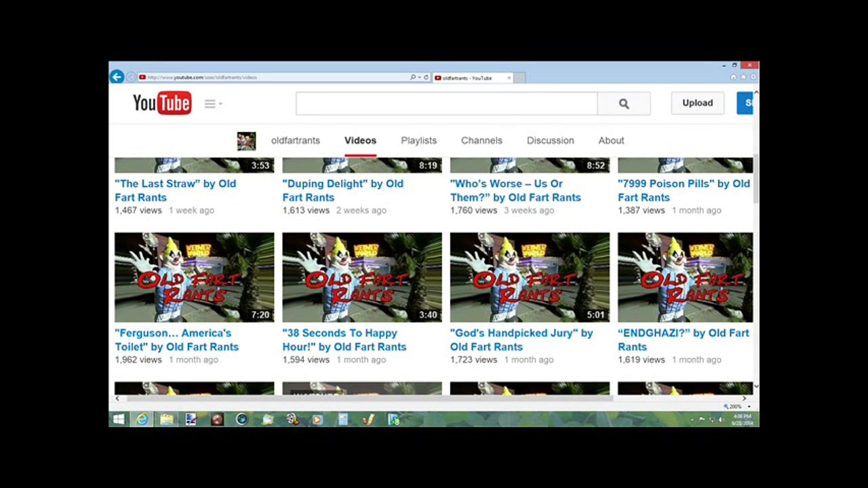This screenshot has height=488, width=868.
Task: Click "1,962 views" text
Action: pyautogui.click(x=138, y=359)
